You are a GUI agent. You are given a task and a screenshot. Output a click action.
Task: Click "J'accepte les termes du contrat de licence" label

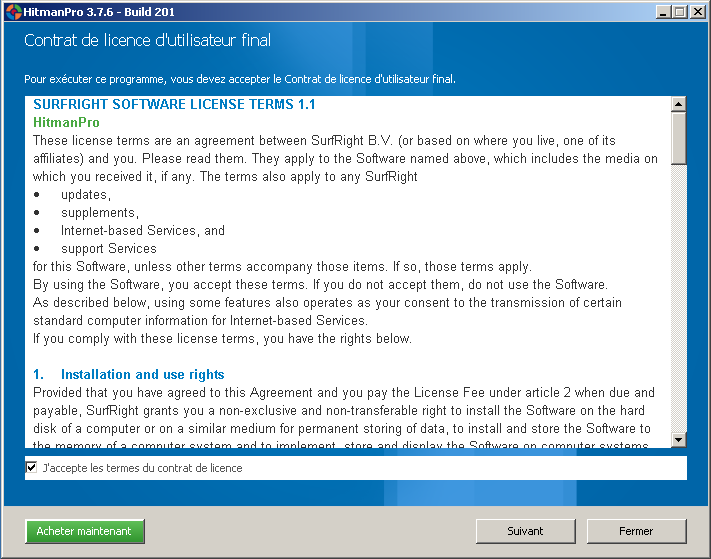(143, 468)
